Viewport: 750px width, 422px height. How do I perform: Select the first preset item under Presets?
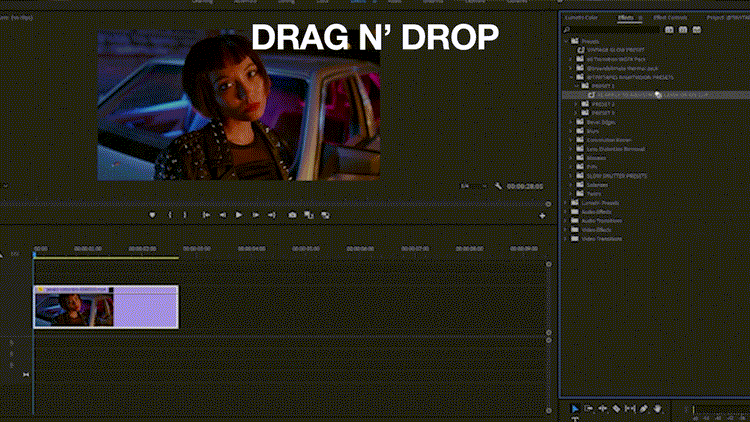click(x=615, y=50)
